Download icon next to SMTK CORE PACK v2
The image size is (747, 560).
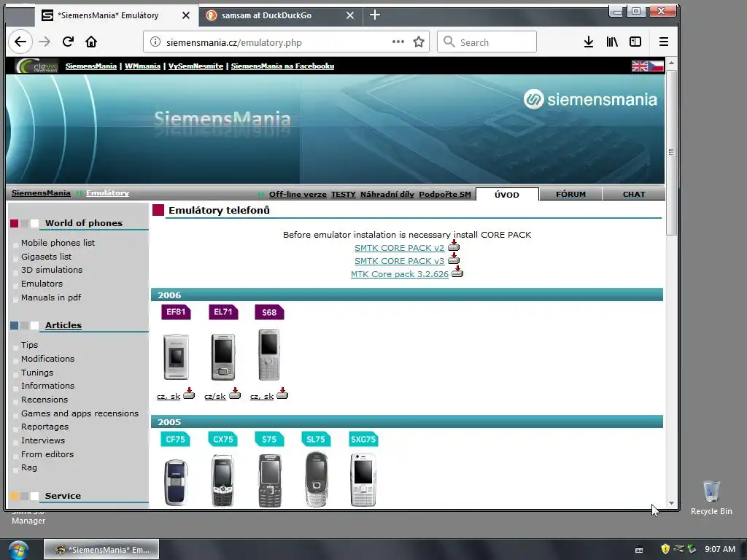pos(454,246)
